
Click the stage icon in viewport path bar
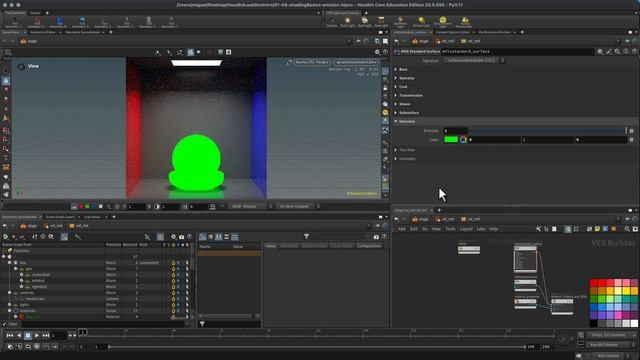pyautogui.click(x=24, y=41)
